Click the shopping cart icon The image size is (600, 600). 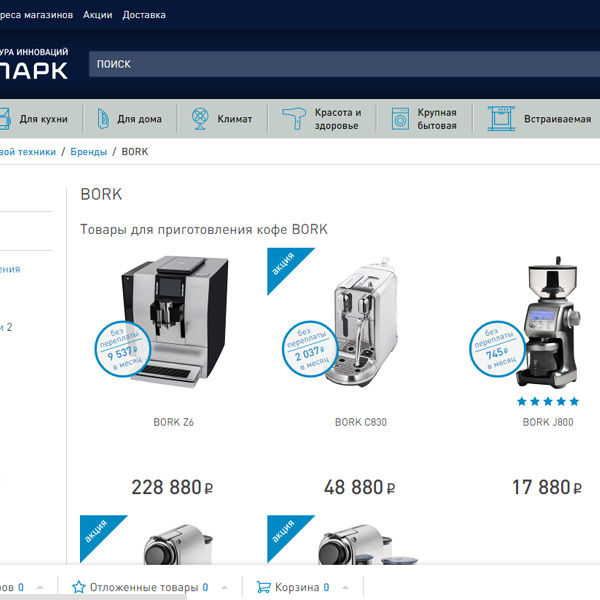click(x=264, y=587)
